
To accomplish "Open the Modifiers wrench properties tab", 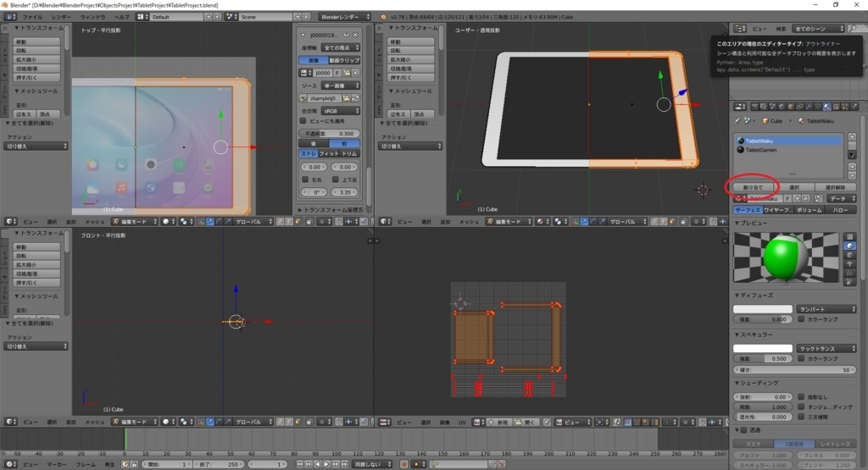I will coord(809,107).
